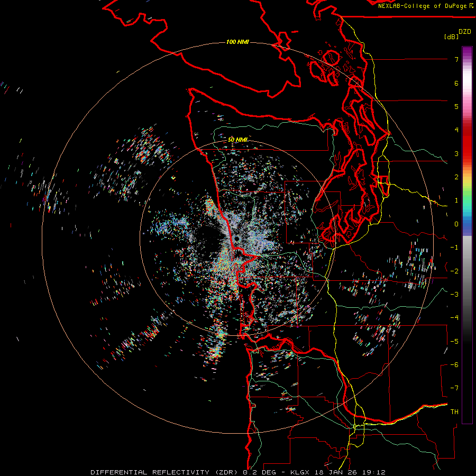Click the DZD legend title
The width and height of the screenshot is (476, 476).
click(465, 32)
